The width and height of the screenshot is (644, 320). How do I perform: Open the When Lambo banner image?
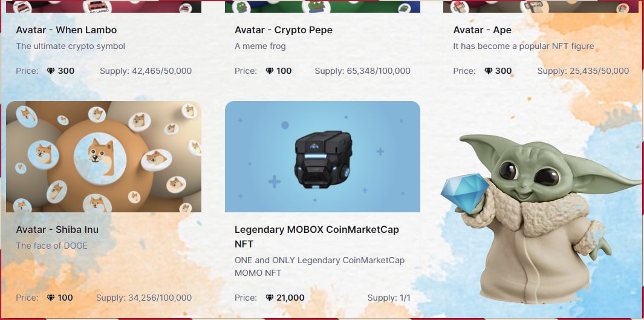(x=103, y=6)
